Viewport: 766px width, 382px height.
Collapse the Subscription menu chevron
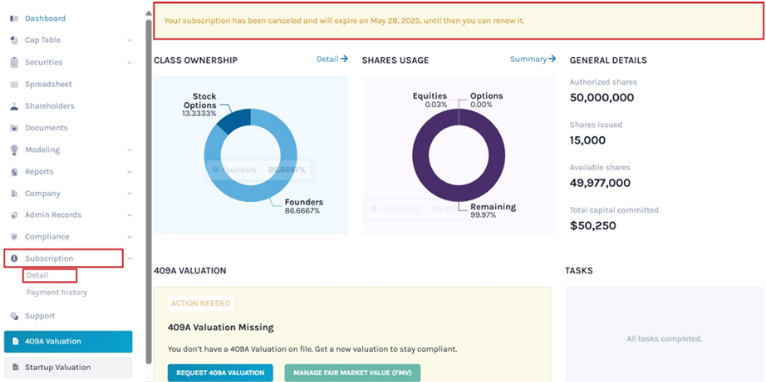129,258
